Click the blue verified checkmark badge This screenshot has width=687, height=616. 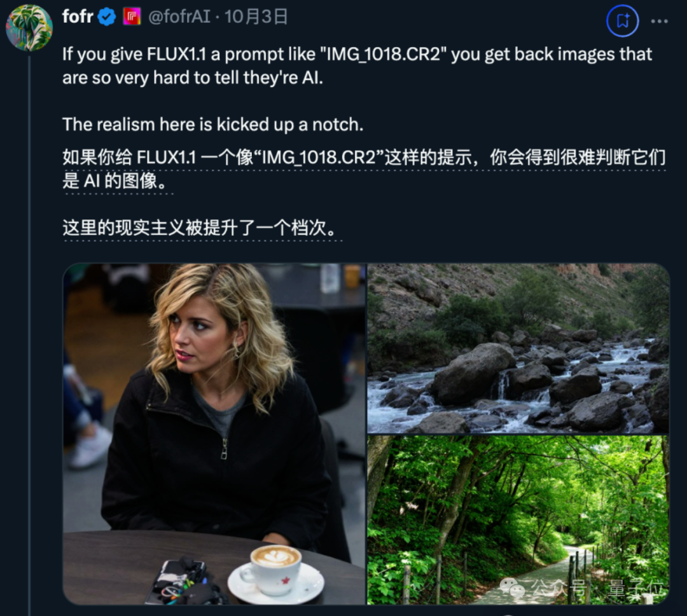[106, 17]
